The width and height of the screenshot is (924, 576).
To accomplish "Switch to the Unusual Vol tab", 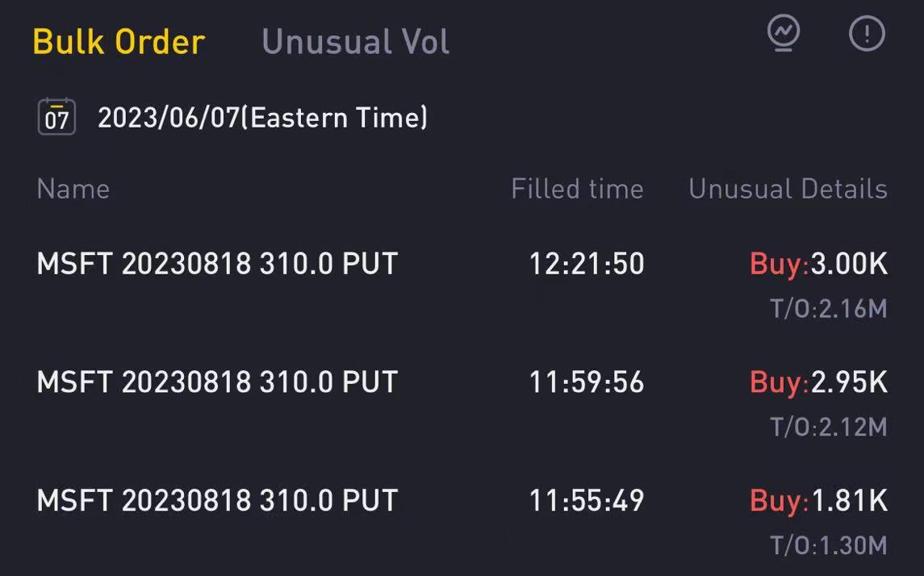I will click(x=355, y=42).
